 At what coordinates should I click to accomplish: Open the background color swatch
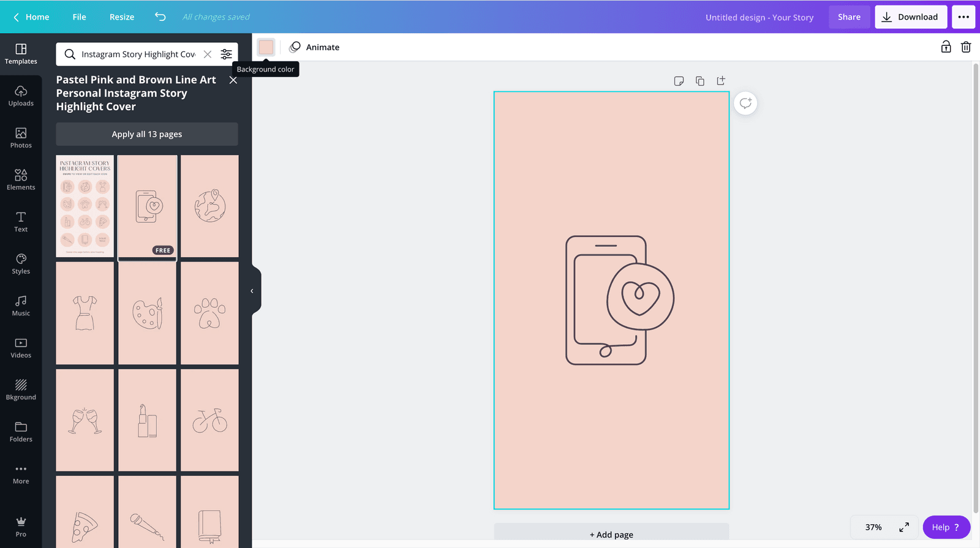click(x=266, y=47)
